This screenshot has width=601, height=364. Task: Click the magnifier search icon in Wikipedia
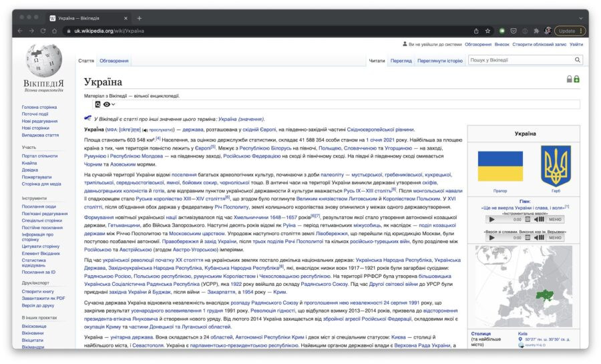(577, 59)
